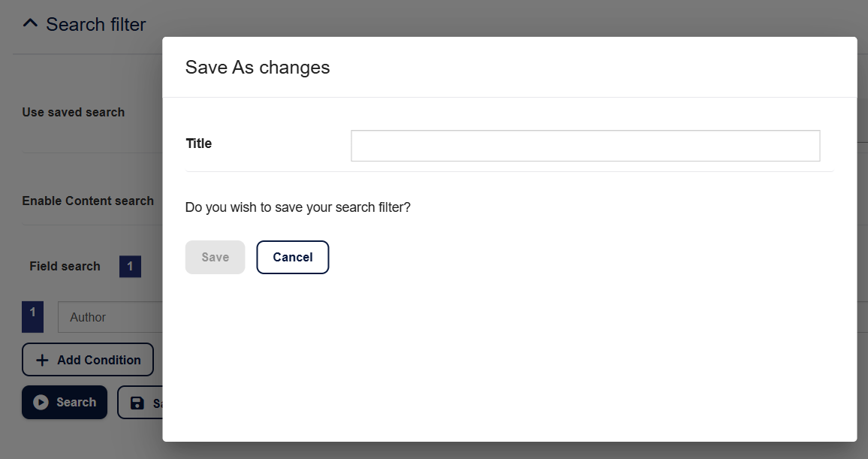The height and width of the screenshot is (459, 868).
Task: Click the Save As changes header
Action: (x=258, y=67)
